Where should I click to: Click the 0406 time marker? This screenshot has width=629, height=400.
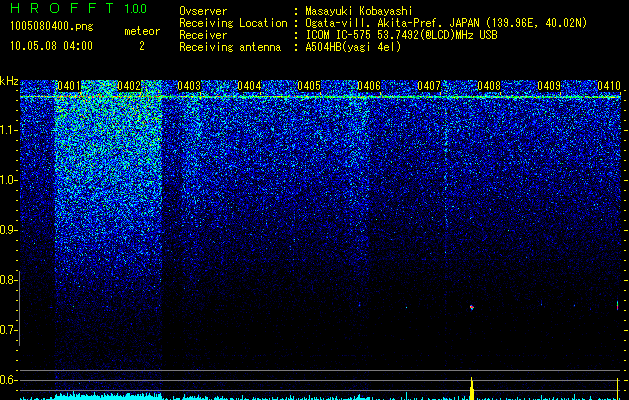[x=369, y=86]
